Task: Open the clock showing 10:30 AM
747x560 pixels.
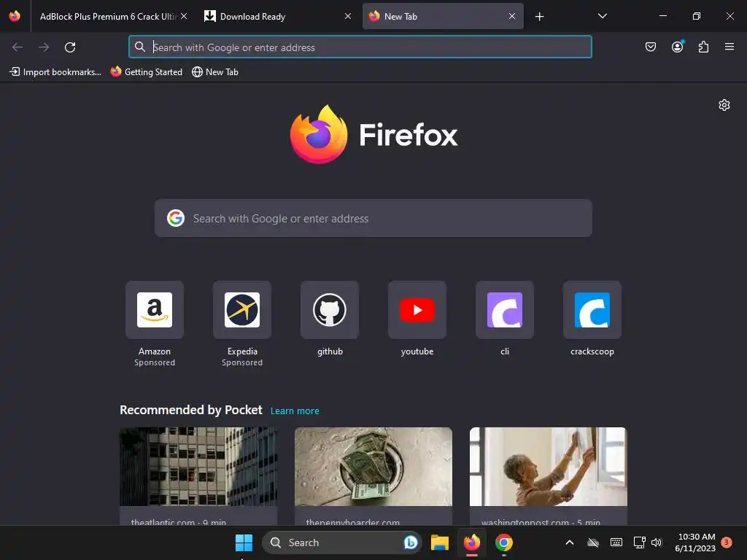Action: tap(695, 542)
